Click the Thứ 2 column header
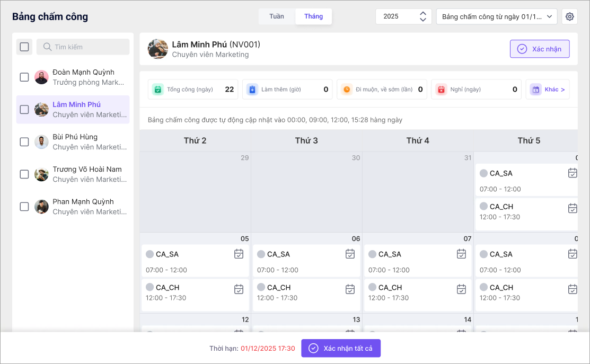Image resolution: width=590 pixels, height=364 pixels. tap(195, 140)
